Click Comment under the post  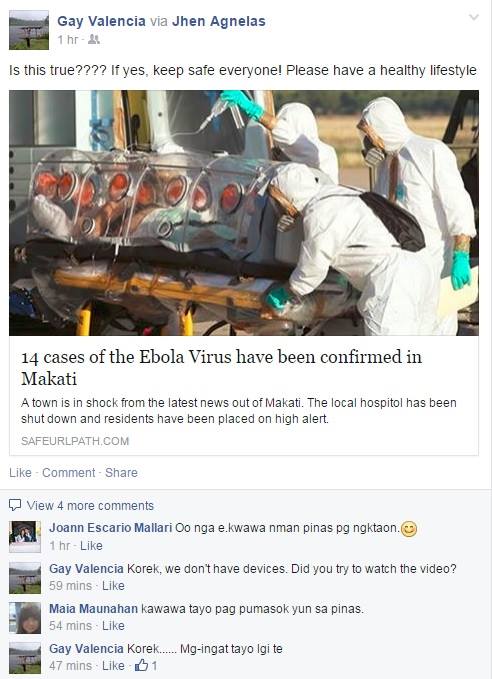pyautogui.click(x=68, y=472)
